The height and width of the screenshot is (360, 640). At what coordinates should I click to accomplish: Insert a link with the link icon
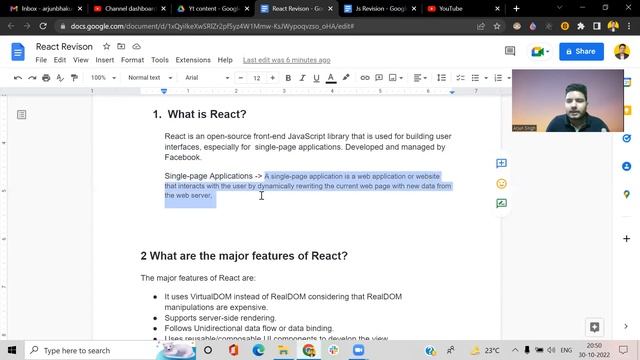pos(364,78)
